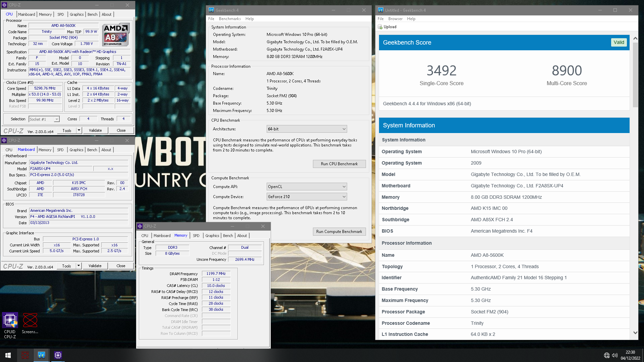Click the DRAM Frequency 1199.7 MHz field
The image size is (644, 362).
coord(216,274)
